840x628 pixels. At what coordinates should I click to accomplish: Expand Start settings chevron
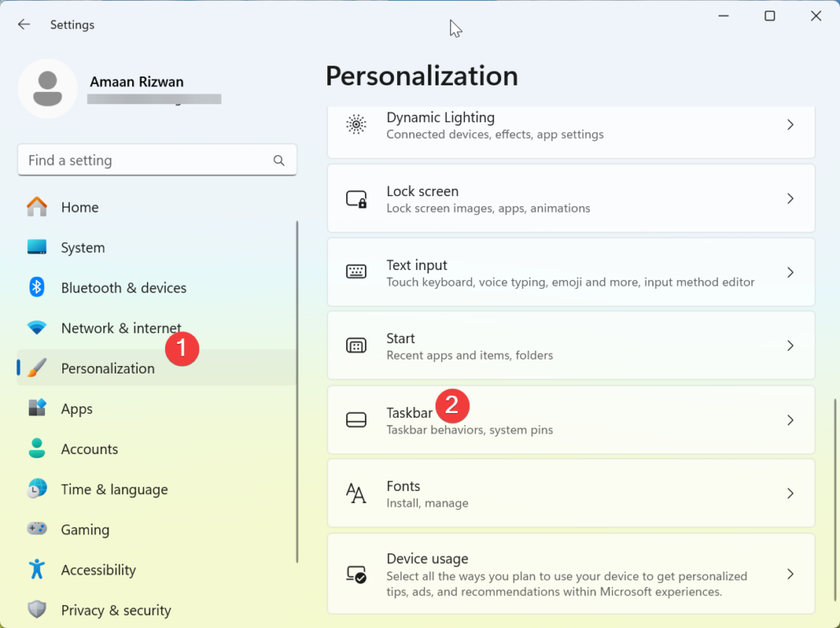click(790, 346)
